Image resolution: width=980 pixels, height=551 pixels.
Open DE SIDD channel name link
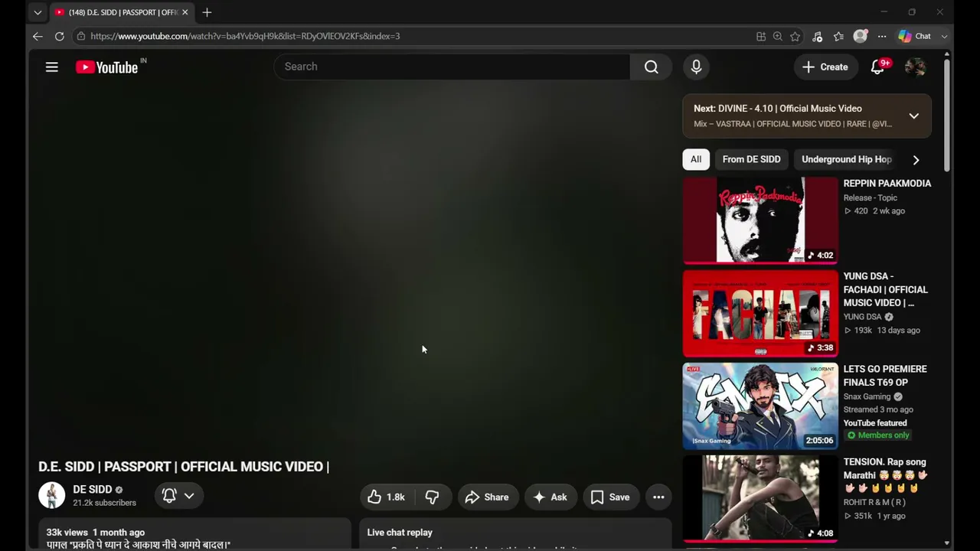click(93, 490)
